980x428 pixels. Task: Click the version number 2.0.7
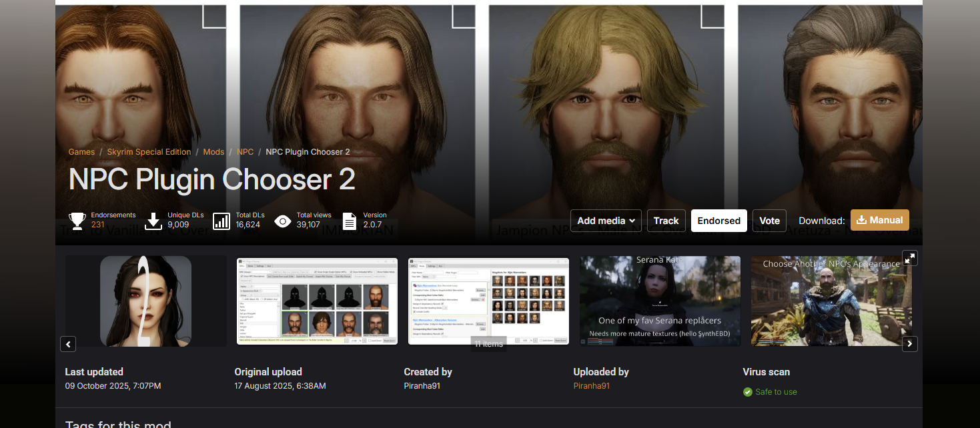point(373,225)
